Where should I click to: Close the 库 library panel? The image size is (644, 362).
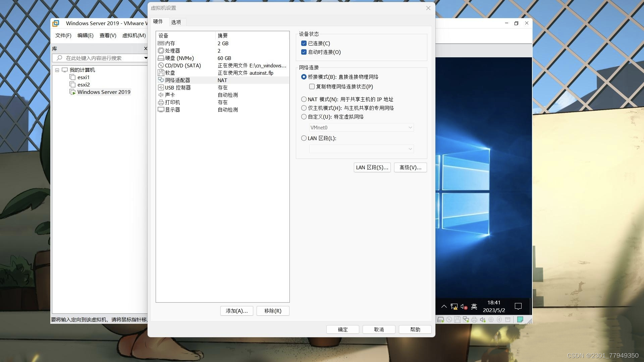click(x=146, y=49)
